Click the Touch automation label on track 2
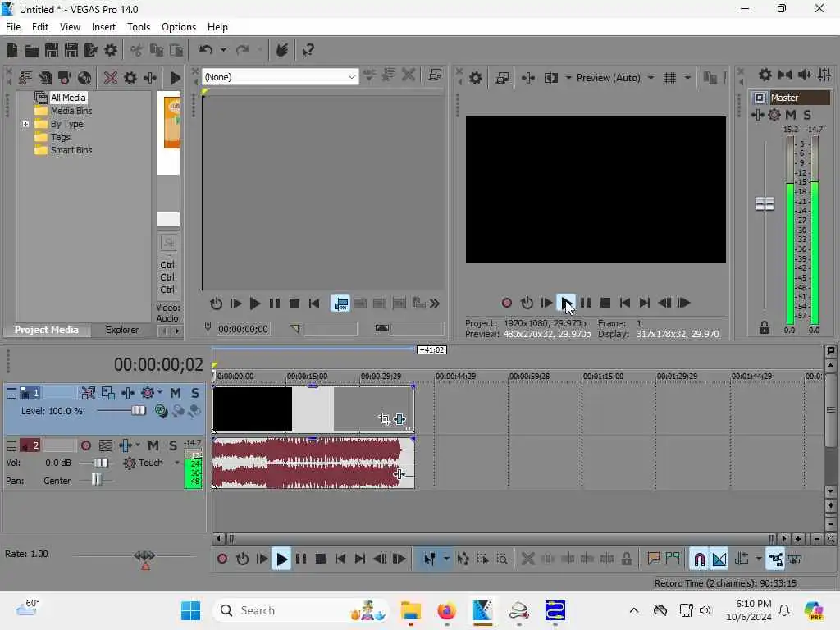Image resolution: width=840 pixels, height=630 pixels. (151, 463)
